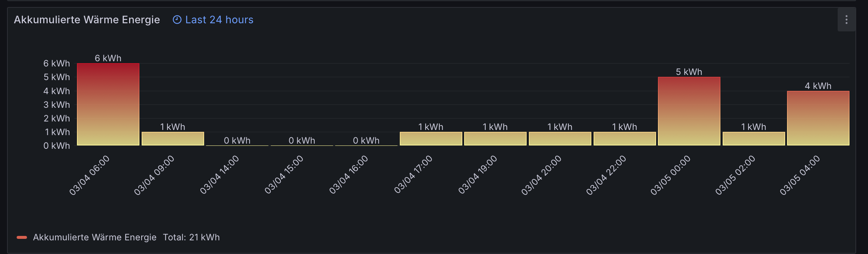Click the 0 kWh value label at 03/04 16:00
Image resolution: width=868 pixels, height=254 pixels.
[x=366, y=141]
